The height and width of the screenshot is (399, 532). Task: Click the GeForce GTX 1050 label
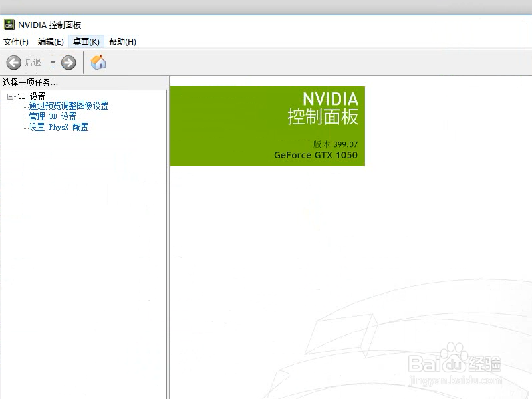pyautogui.click(x=315, y=155)
